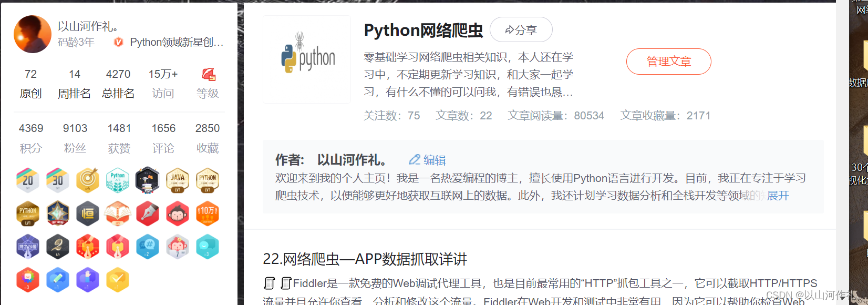Open the orange 10万 visits badge
Image resolution: width=868 pixels, height=305 pixels.
coord(208,213)
